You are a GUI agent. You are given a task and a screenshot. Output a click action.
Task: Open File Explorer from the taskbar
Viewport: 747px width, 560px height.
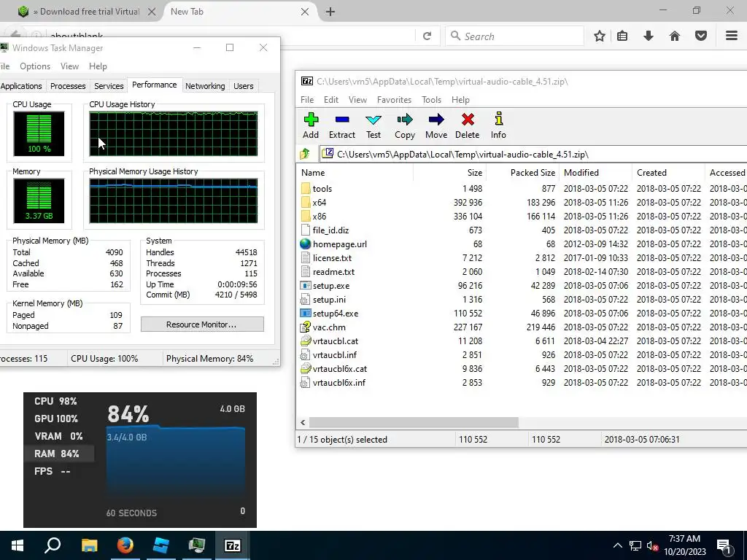tap(90, 545)
